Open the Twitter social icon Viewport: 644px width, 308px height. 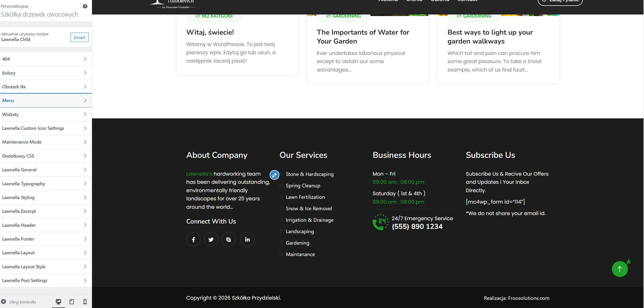click(x=211, y=239)
